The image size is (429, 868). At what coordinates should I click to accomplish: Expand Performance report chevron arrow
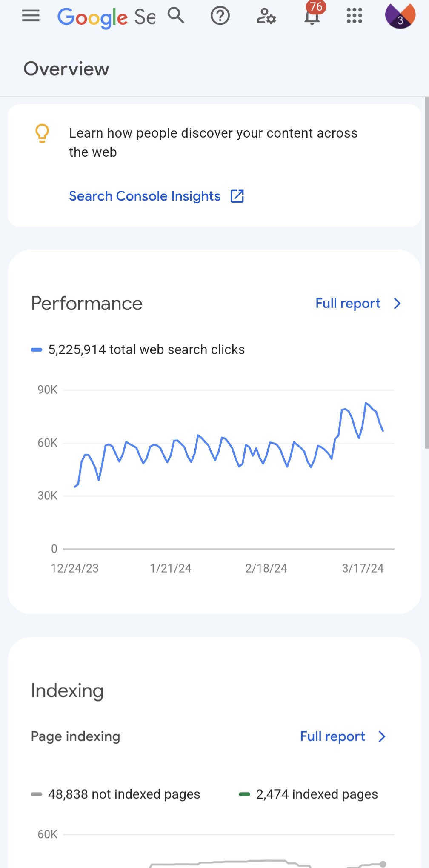pyautogui.click(x=397, y=304)
